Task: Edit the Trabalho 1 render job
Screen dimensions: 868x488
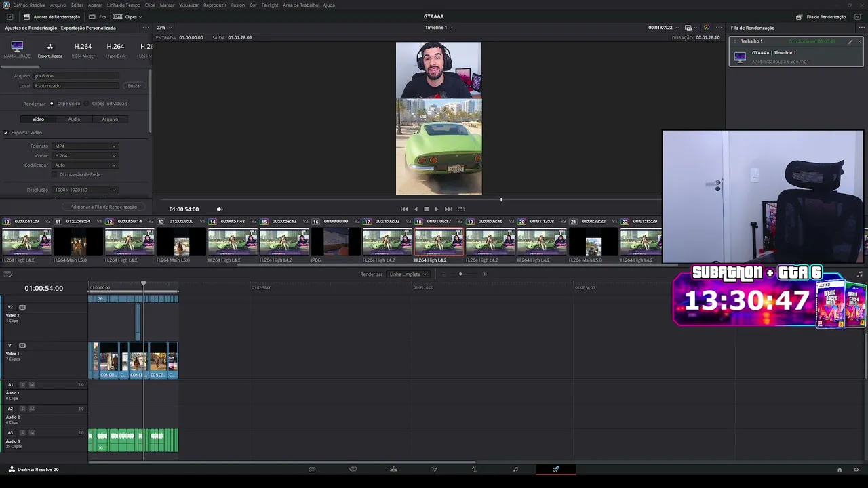Action: point(850,41)
